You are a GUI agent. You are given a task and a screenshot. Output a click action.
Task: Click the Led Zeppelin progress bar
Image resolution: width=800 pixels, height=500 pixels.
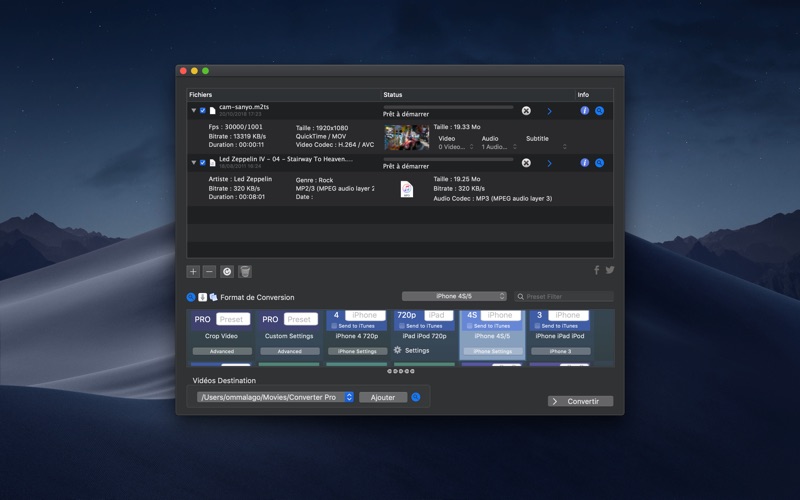click(x=448, y=159)
